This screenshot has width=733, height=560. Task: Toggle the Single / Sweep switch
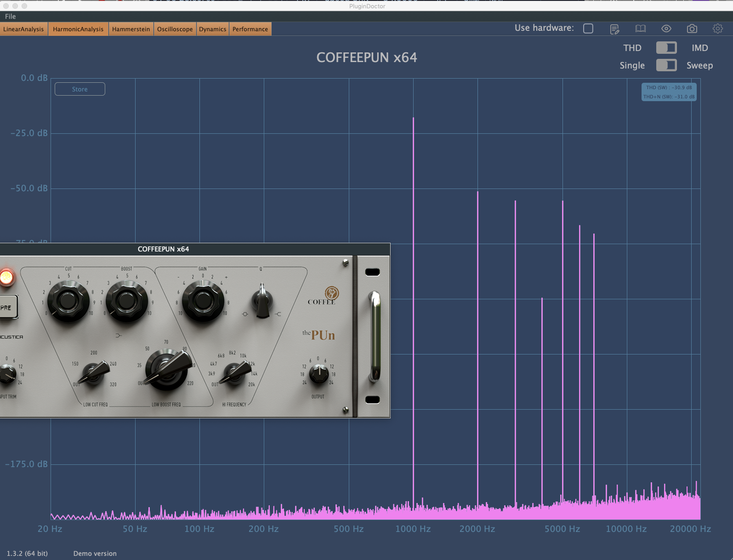(666, 65)
